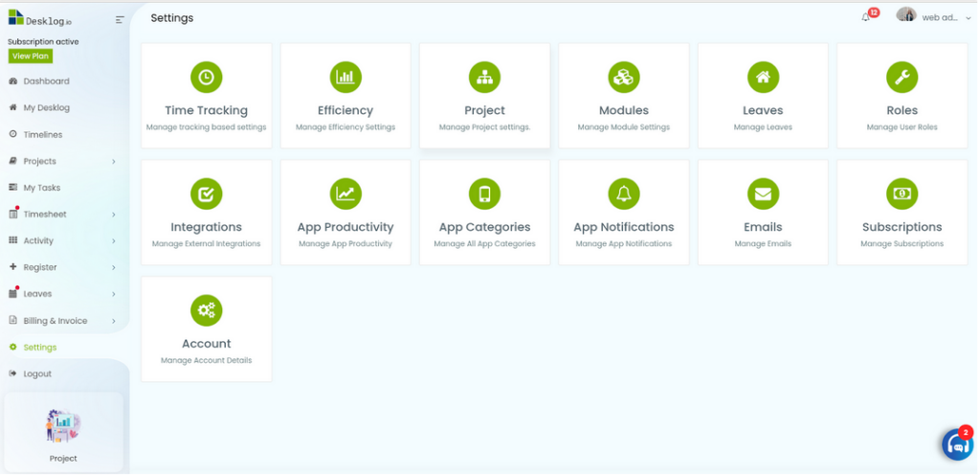This screenshot has width=980, height=475.
Task: Open the Integrations checkmark icon
Action: [x=207, y=193]
